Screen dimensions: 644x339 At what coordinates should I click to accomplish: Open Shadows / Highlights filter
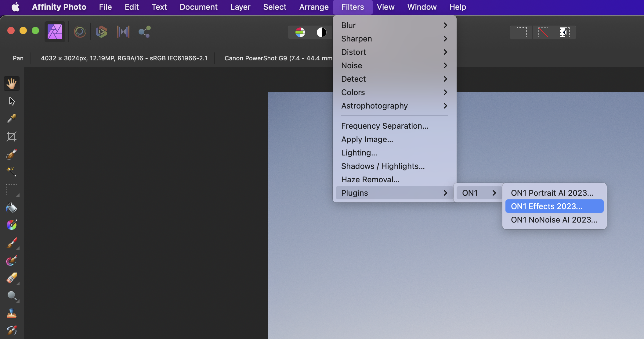395,166
